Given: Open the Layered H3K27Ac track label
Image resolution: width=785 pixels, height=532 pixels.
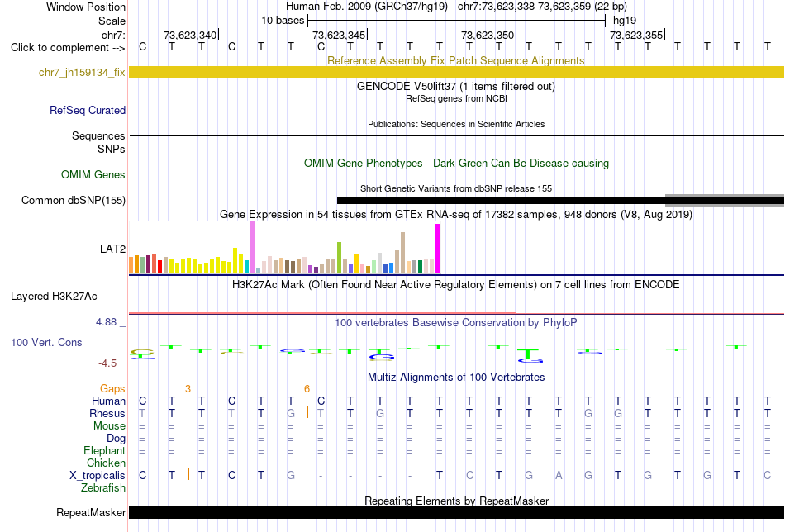Looking at the screenshot, I should (x=54, y=297).
